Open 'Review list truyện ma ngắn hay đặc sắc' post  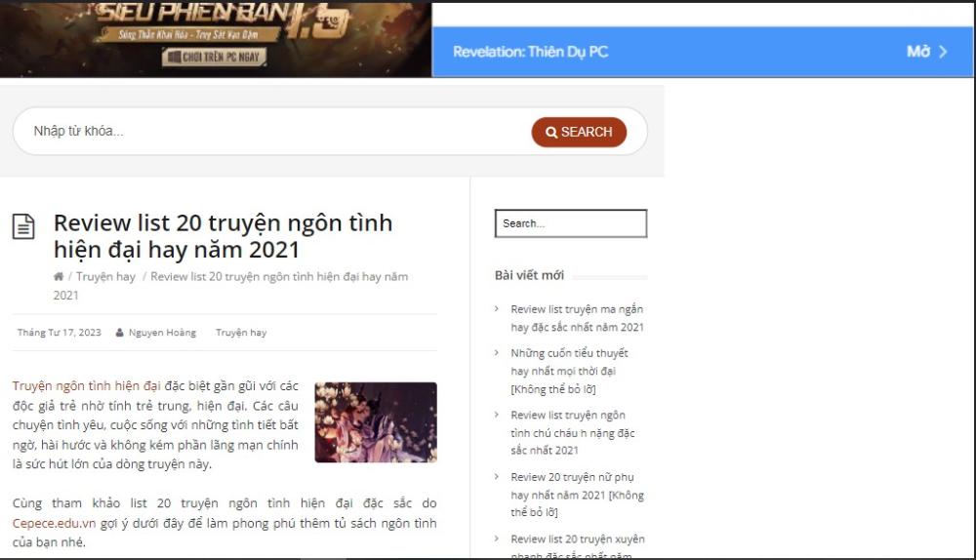point(577,318)
